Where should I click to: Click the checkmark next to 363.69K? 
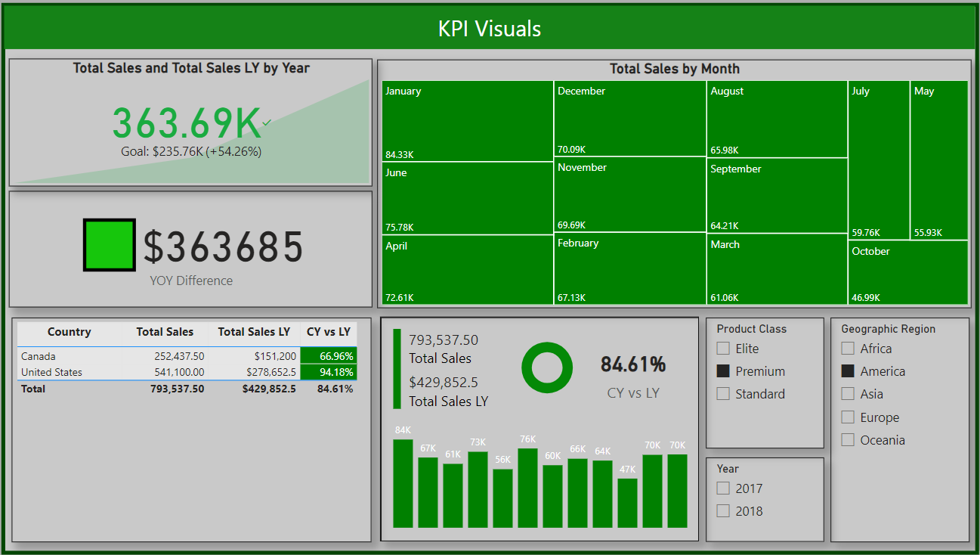point(267,122)
